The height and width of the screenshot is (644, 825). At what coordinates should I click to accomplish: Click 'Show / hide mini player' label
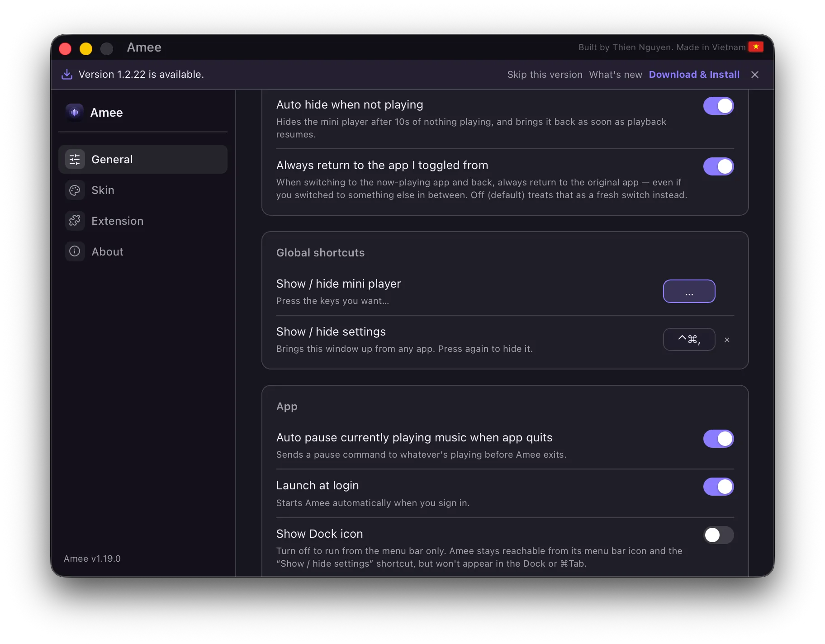coord(338,284)
